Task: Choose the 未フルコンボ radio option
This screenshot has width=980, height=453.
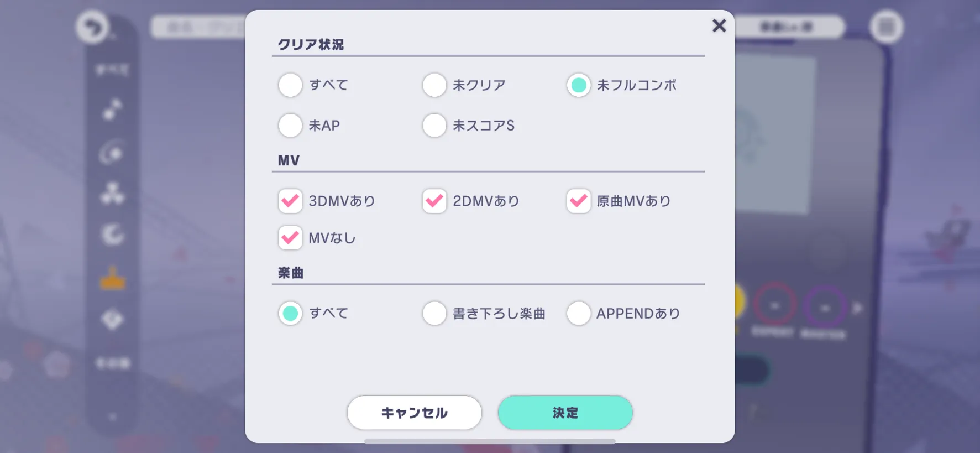Action: click(x=579, y=85)
